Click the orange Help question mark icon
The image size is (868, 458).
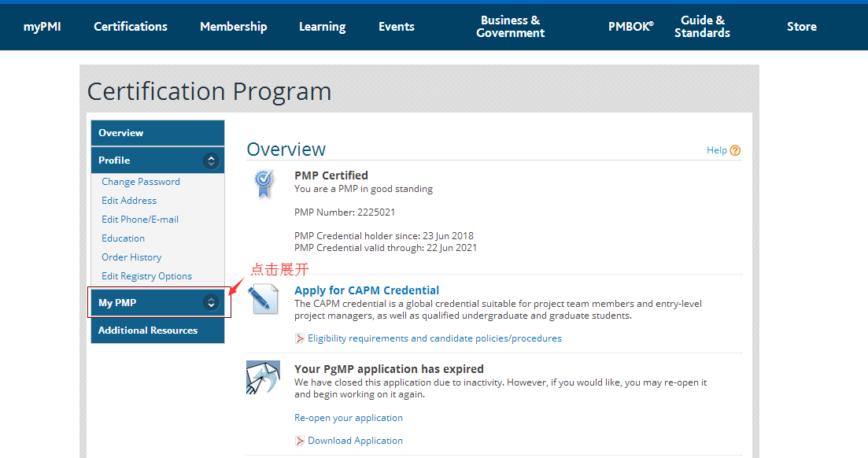click(x=735, y=150)
